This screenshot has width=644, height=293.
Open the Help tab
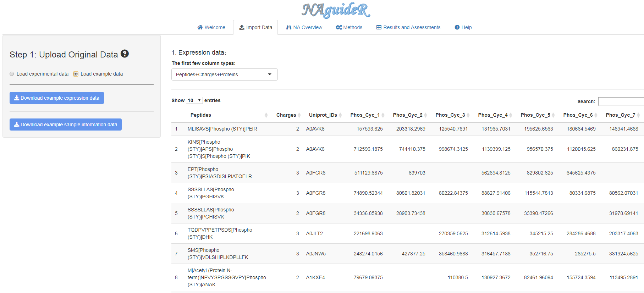463,27
